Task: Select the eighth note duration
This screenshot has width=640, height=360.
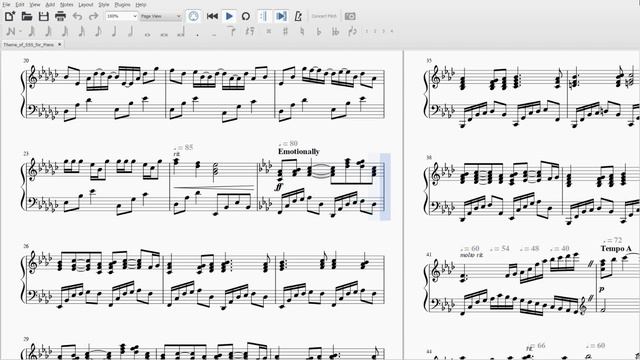Action: (98, 31)
